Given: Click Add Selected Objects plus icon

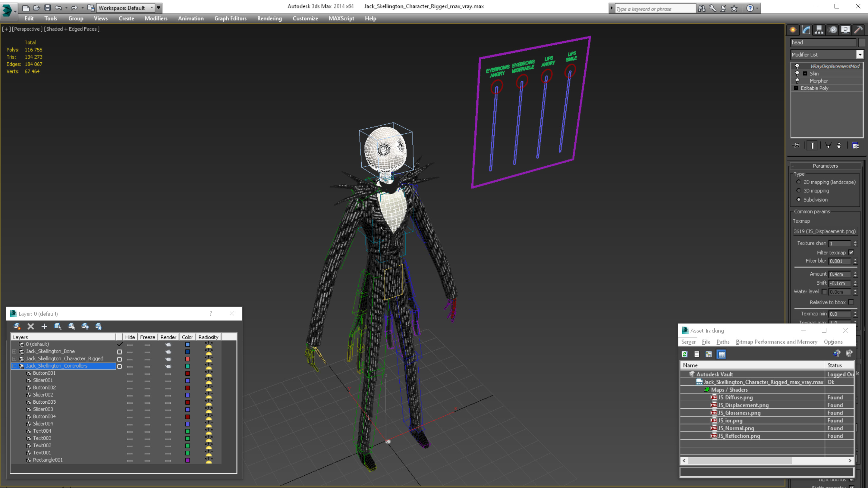Looking at the screenshot, I should click(x=44, y=326).
